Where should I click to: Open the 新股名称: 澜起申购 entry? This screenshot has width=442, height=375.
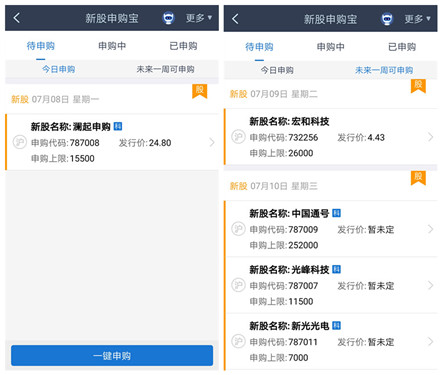pos(112,142)
